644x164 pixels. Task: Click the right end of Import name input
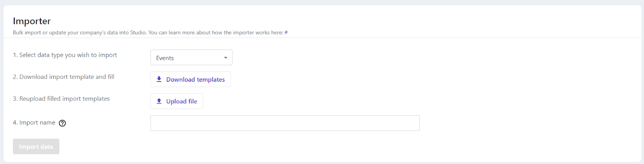click(413, 123)
